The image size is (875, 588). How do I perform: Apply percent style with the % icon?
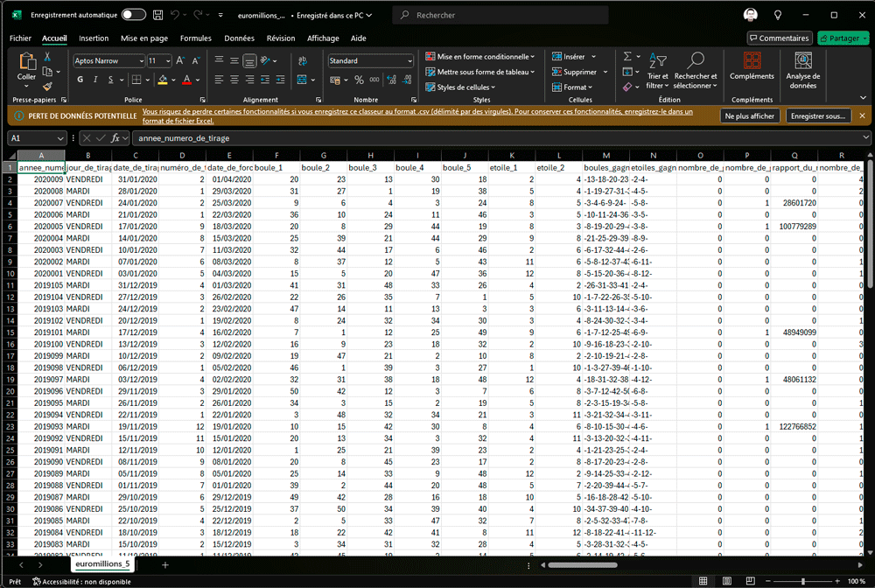pyautogui.click(x=359, y=80)
